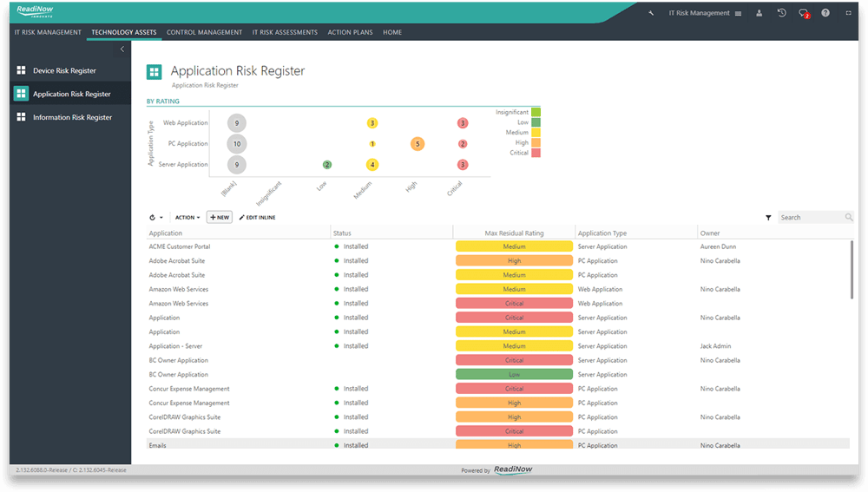Switch to ACTION PLANS tab

tap(350, 32)
